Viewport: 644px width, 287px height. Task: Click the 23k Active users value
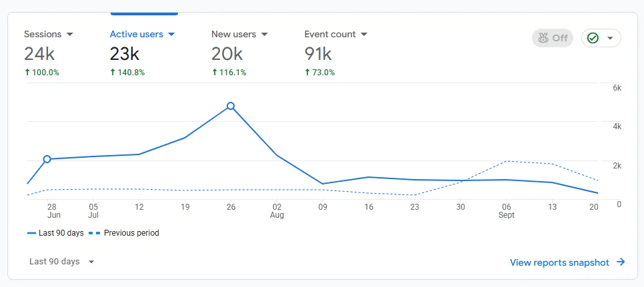tap(125, 54)
